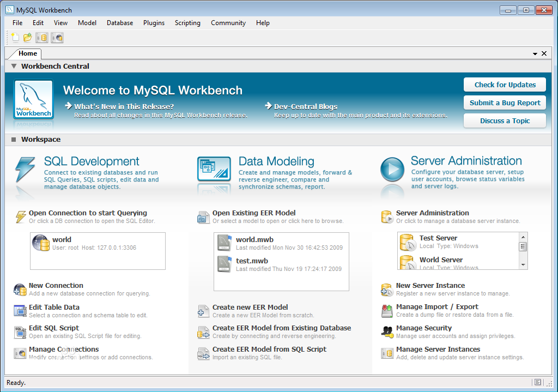Click the Create new EER Model icon

tap(203, 310)
